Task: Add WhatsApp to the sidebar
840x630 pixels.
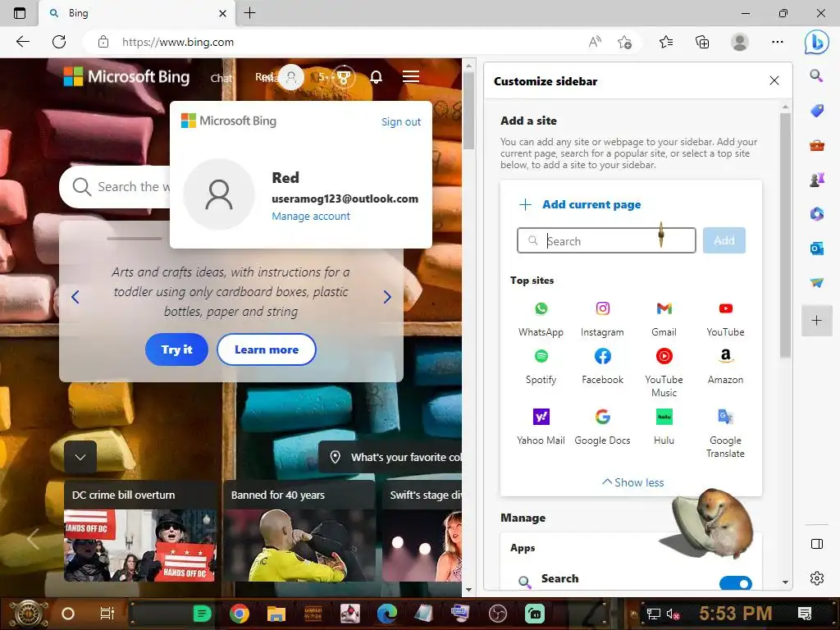Action: click(541, 319)
